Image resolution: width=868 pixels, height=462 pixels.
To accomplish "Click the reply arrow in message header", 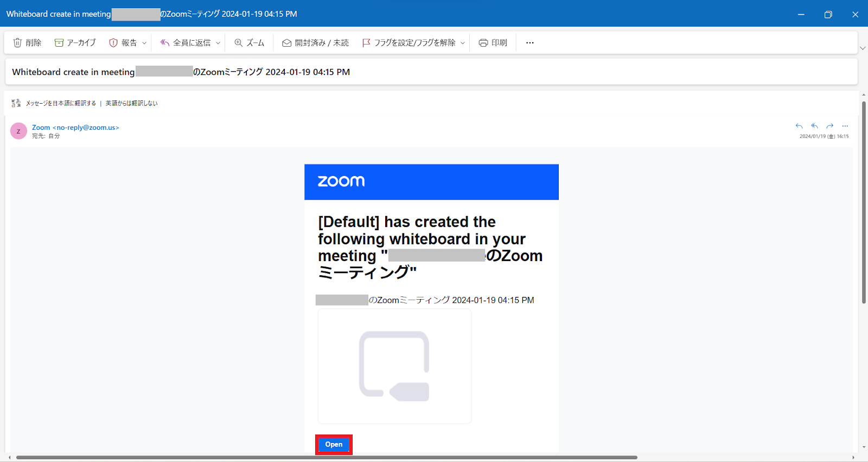I will pos(799,126).
